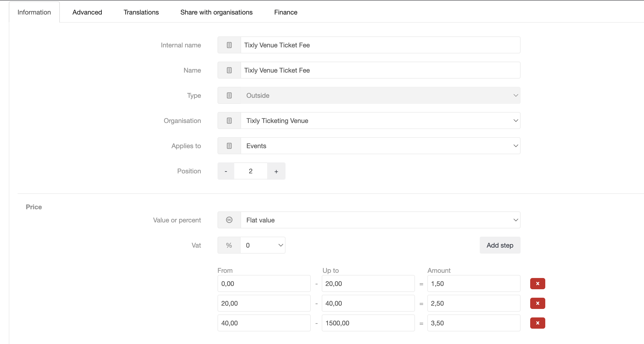This screenshot has height=344, width=644.
Task: Click the document icon beside Internal name
Action: (229, 45)
